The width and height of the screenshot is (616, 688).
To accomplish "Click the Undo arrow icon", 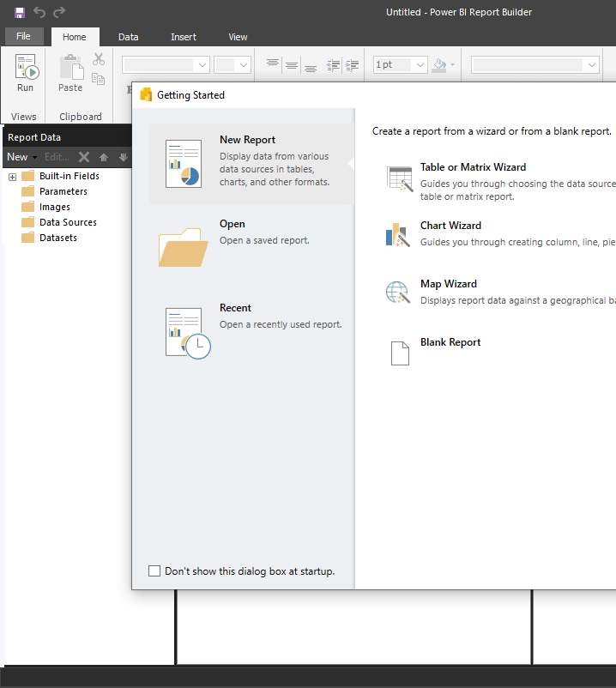I will 39,12.
